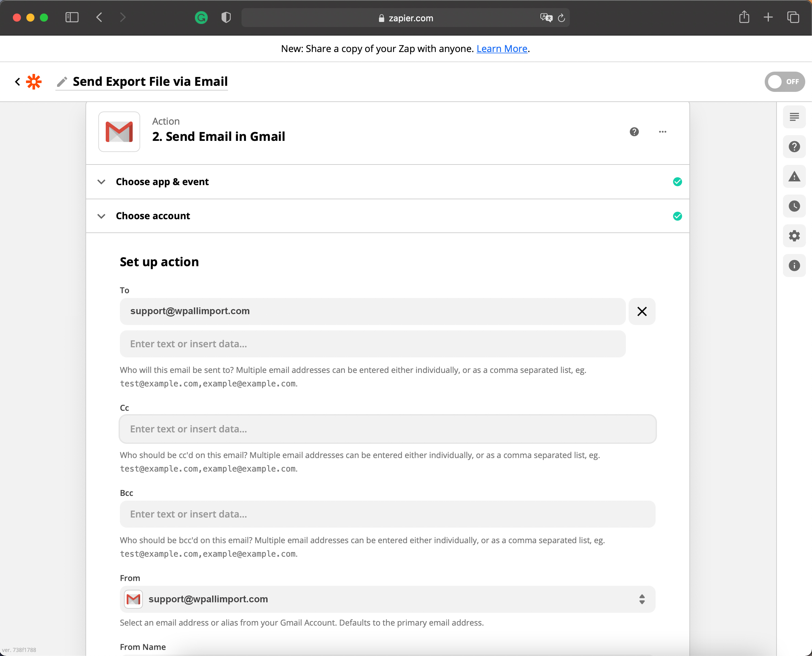Remove the support@wpallimport.com recipient
Image resolution: width=812 pixels, height=656 pixels.
[641, 311]
